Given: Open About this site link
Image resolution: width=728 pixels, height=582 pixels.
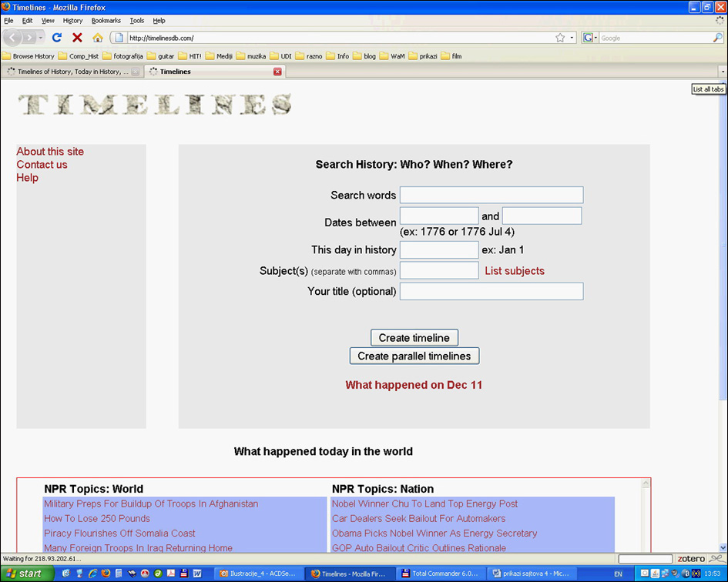Looking at the screenshot, I should coord(50,152).
